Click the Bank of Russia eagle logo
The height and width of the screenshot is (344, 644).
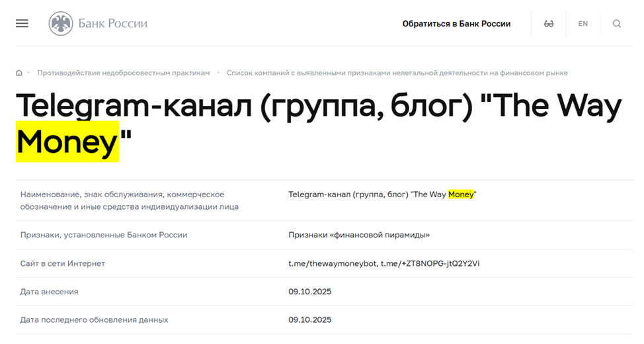(61, 23)
